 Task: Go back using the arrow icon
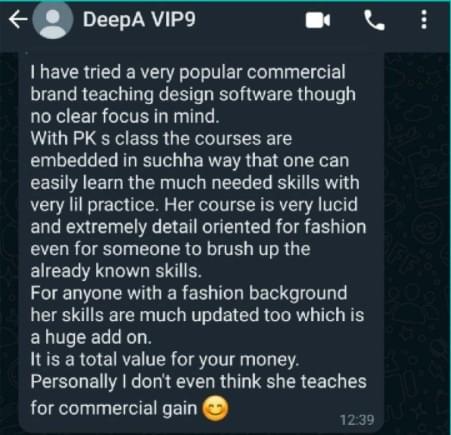point(18,19)
